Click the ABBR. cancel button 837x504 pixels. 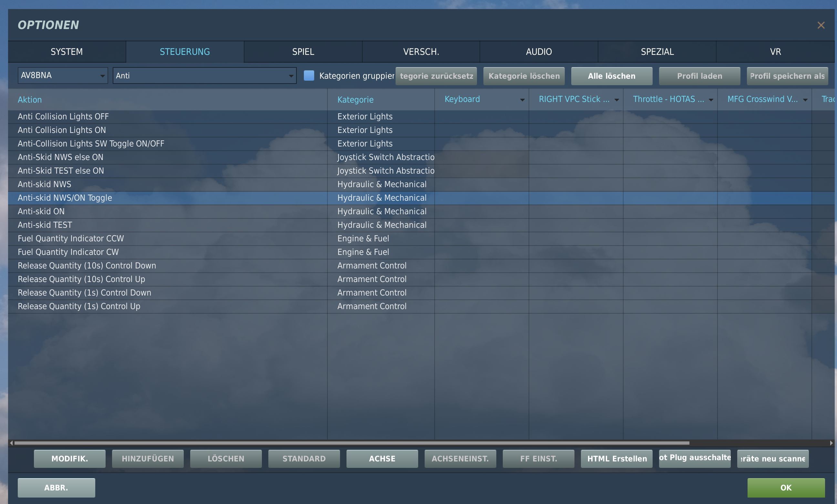[x=57, y=488]
